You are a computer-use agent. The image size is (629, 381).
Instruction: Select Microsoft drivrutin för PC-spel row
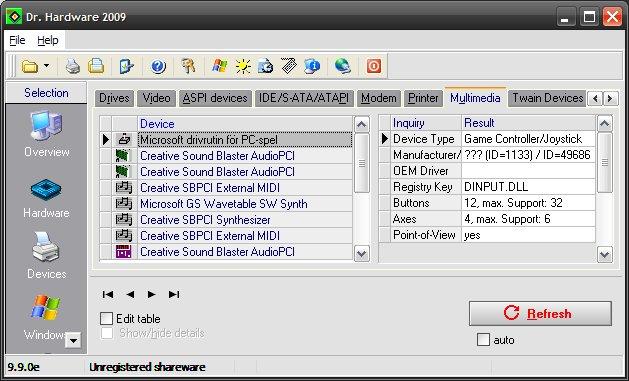tap(245, 140)
